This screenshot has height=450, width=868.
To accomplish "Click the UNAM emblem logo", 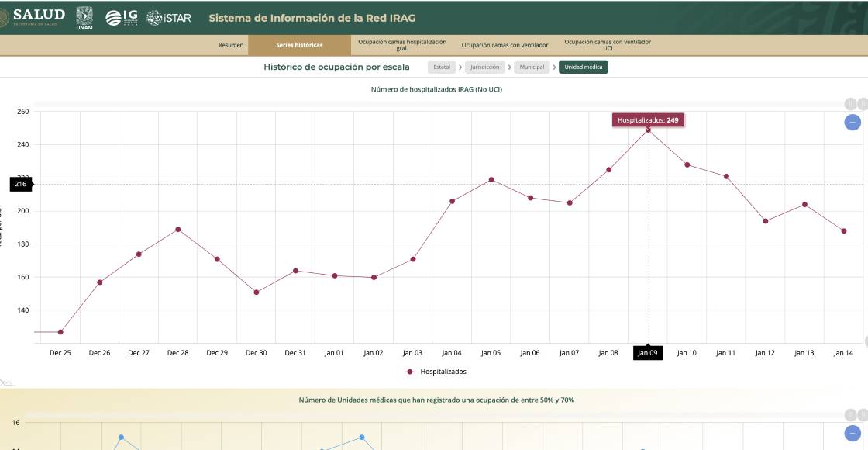I will pyautogui.click(x=84, y=17).
